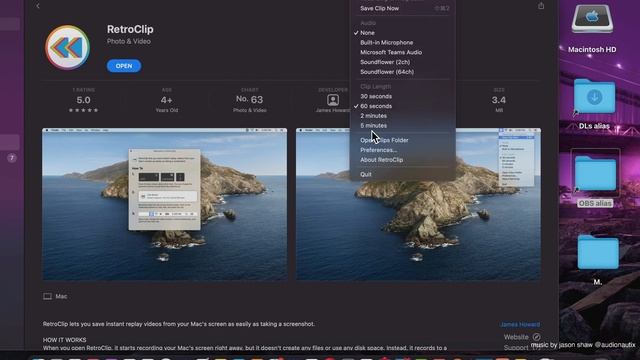Image resolution: width=640 pixels, height=360 pixels.
Task: Open the developer Website link
Action: (516, 337)
